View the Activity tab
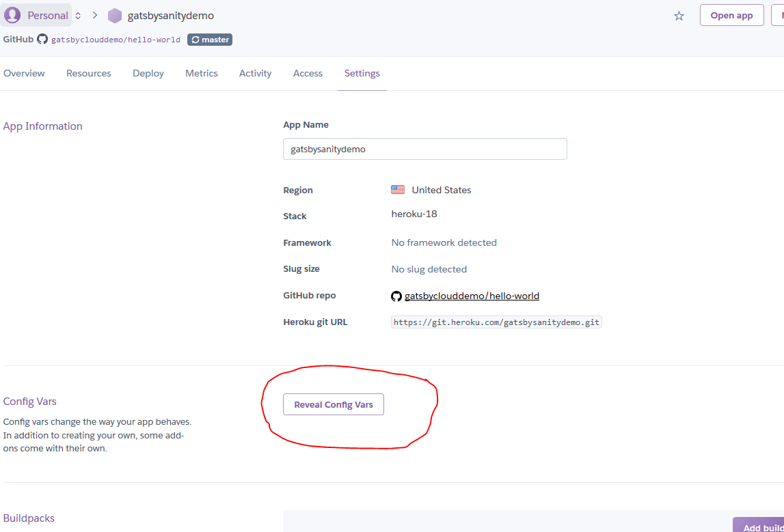The height and width of the screenshot is (532, 784). point(255,73)
